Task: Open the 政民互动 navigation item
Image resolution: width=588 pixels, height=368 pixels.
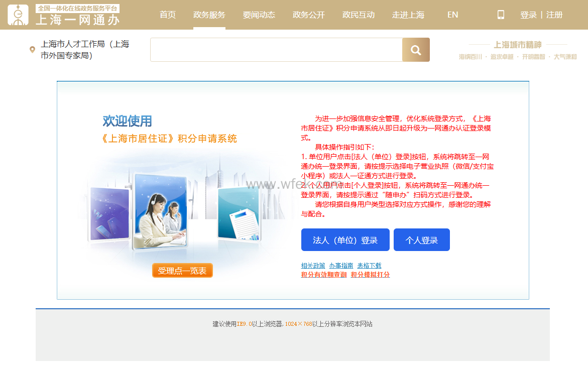Action: pyautogui.click(x=359, y=15)
